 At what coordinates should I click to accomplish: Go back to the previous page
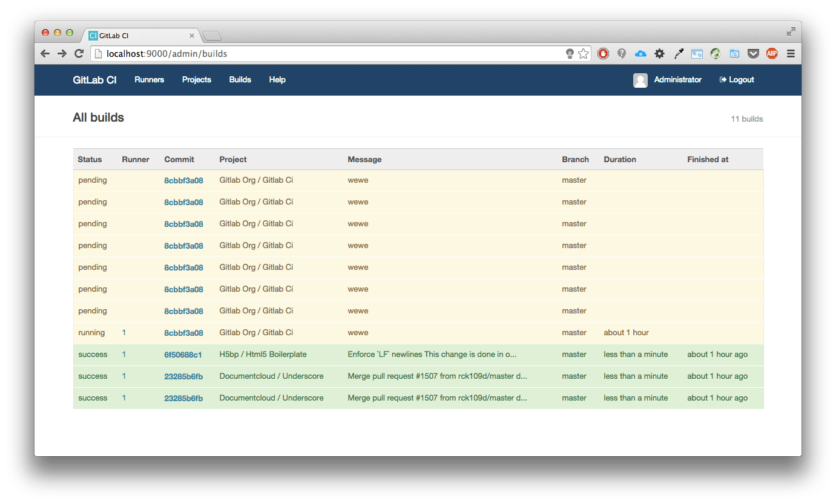45,54
